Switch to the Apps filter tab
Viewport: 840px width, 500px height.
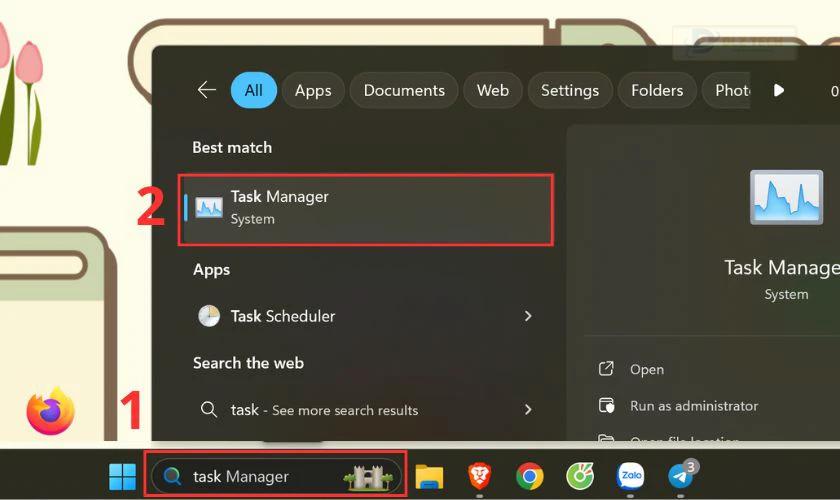pyautogui.click(x=313, y=90)
